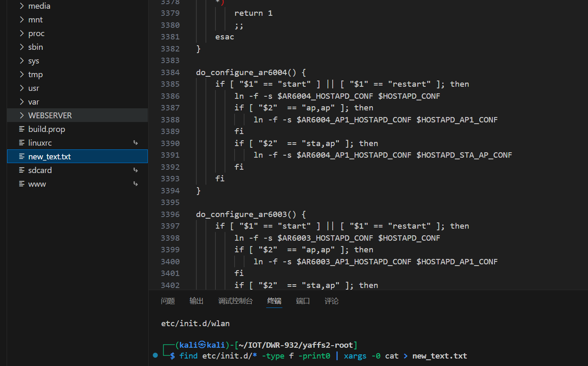Expand the media folder chevron

pos(22,6)
